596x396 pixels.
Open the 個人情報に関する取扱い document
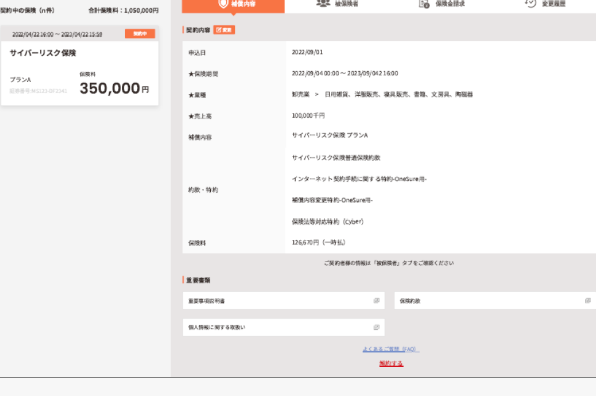point(284,327)
